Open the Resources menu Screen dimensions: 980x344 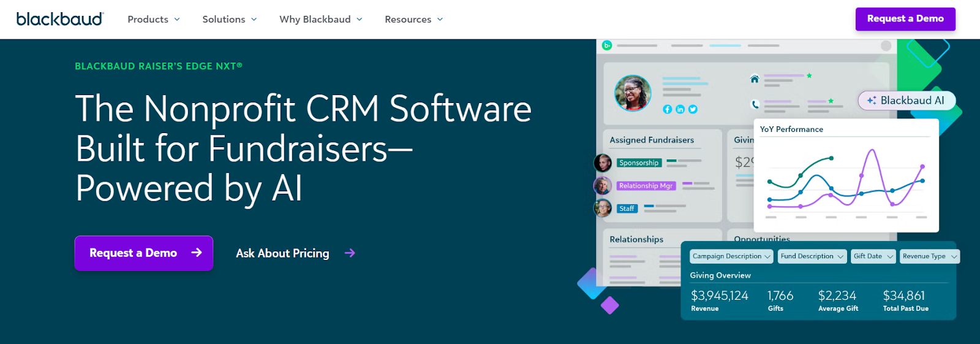413,20
